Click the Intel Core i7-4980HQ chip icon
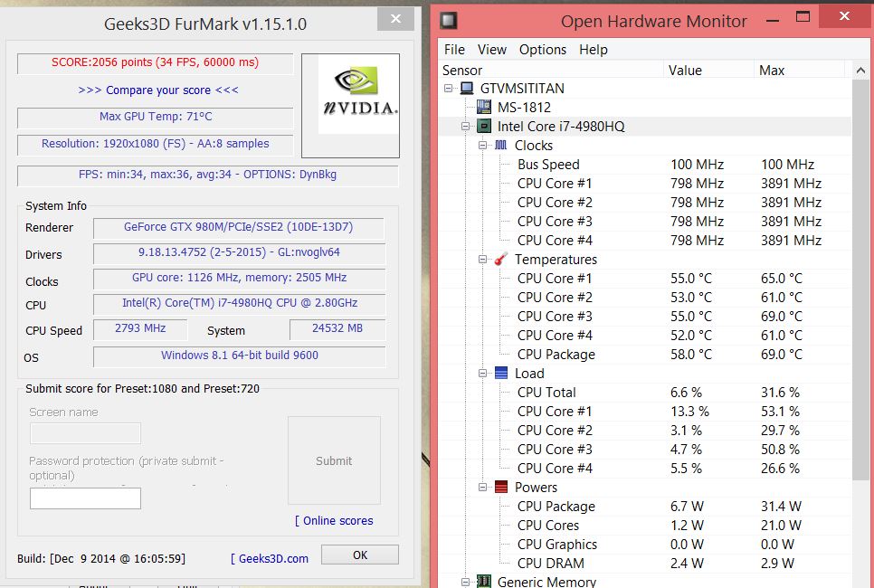This screenshot has width=874, height=588. pos(484,126)
